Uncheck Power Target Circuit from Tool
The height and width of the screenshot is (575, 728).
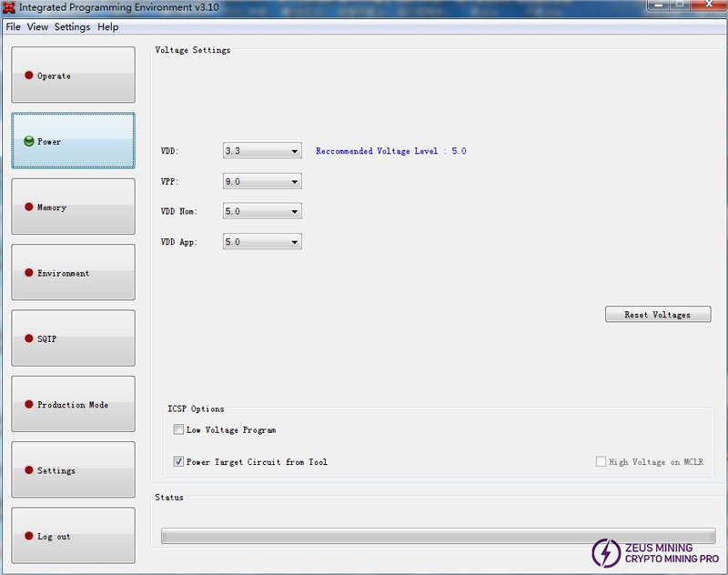click(178, 462)
